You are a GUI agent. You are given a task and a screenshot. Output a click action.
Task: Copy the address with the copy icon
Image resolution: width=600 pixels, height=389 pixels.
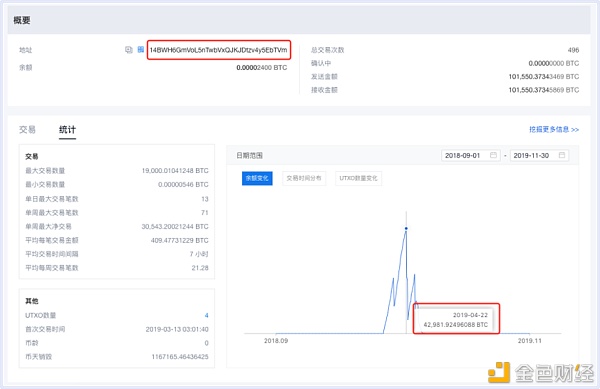click(x=129, y=50)
